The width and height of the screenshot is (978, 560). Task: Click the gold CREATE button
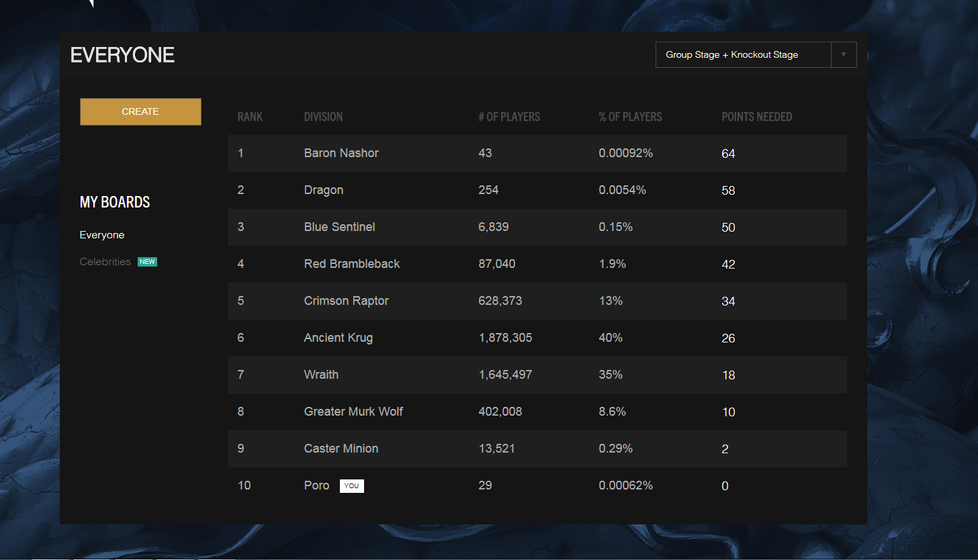140,111
